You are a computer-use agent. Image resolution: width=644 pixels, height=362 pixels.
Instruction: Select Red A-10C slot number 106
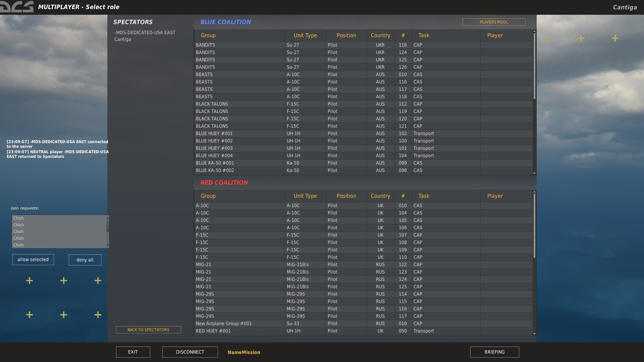click(363, 228)
